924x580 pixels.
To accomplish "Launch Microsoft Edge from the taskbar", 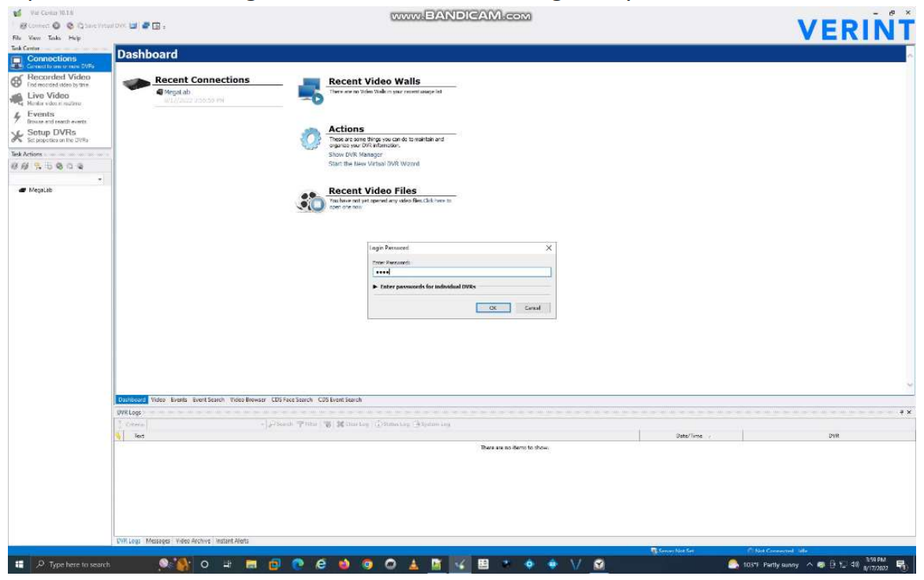I will (x=297, y=564).
